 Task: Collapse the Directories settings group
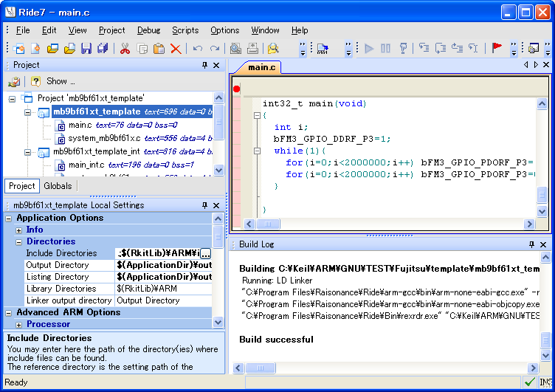pos(18,242)
